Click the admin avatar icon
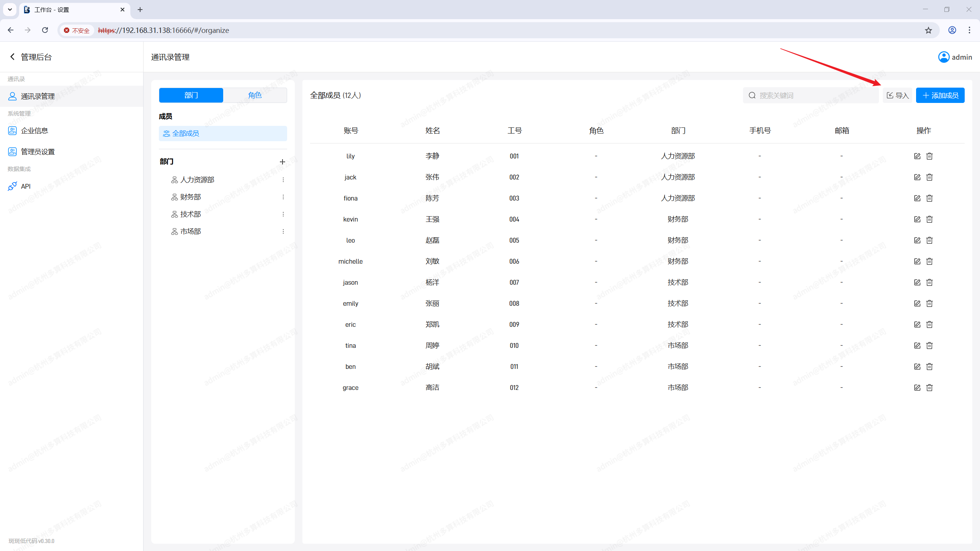Viewport: 980px width, 551px height. [x=944, y=57]
